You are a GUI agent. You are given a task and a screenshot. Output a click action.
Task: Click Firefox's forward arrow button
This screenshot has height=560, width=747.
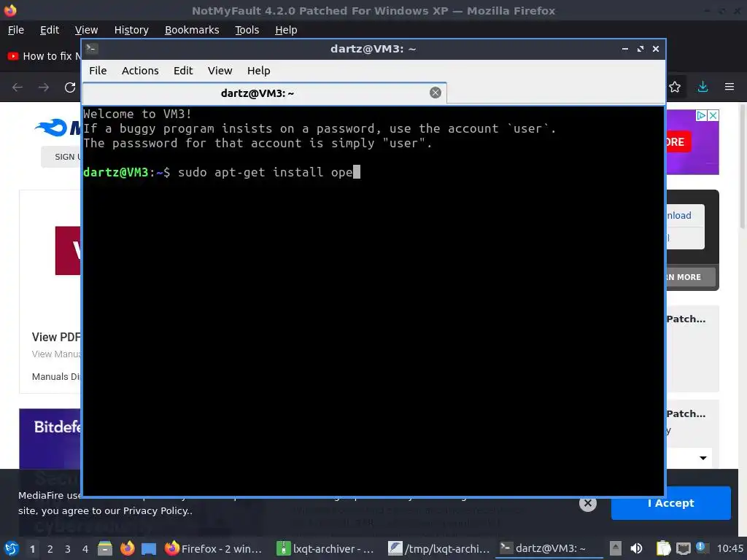[x=44, y=87]
